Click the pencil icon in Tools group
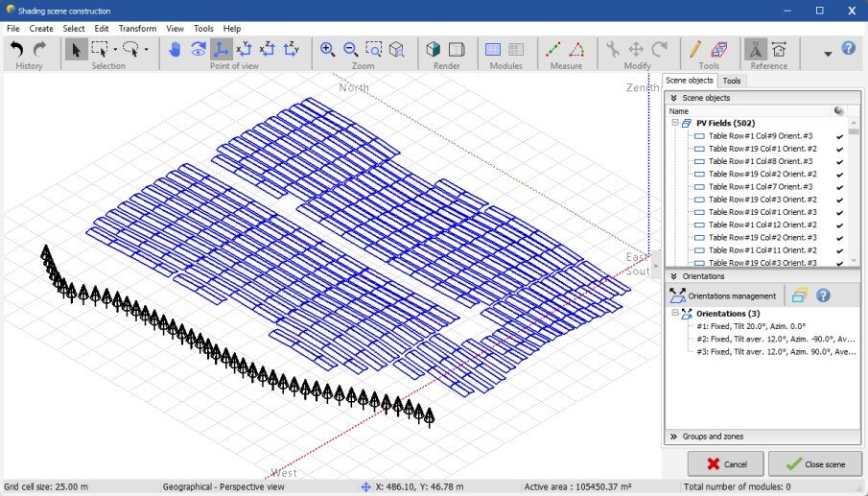Image resolution: width=868 pixels, height=496 pixels. (x=695, y=50)
